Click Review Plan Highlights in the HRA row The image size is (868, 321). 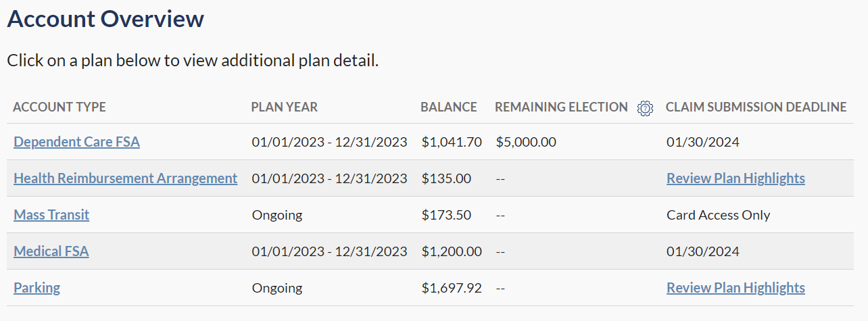pos(736,178)
